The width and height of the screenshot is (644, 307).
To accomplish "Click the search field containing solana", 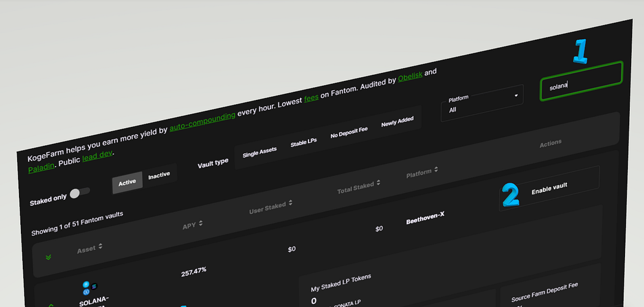I will pyautogui.click(x=581, y=81).
